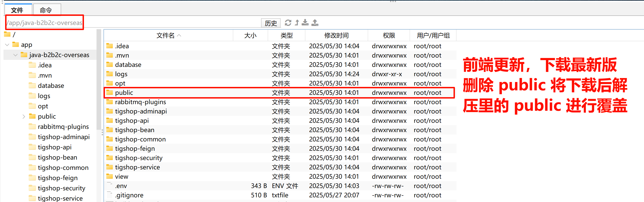
Task: Select the public file name in list
Action: coord(124,93)
